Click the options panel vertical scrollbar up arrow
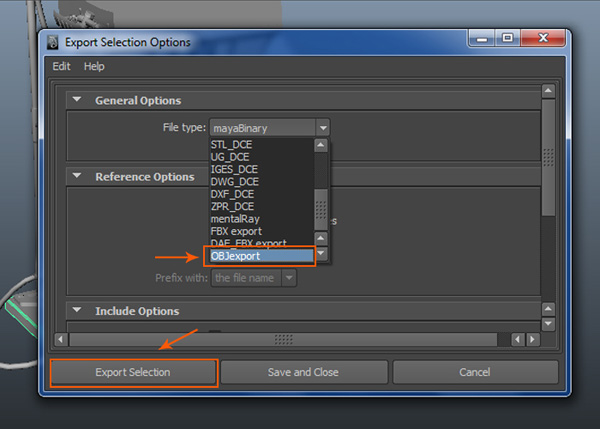Viewport: 600px width, 429px height. click(547, 92)
